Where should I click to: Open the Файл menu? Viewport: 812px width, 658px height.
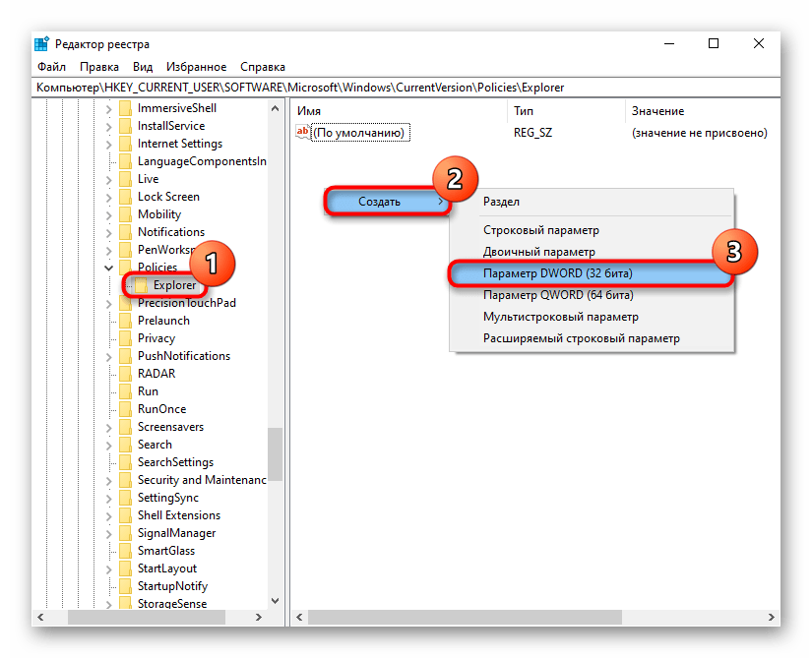(51, 67)
